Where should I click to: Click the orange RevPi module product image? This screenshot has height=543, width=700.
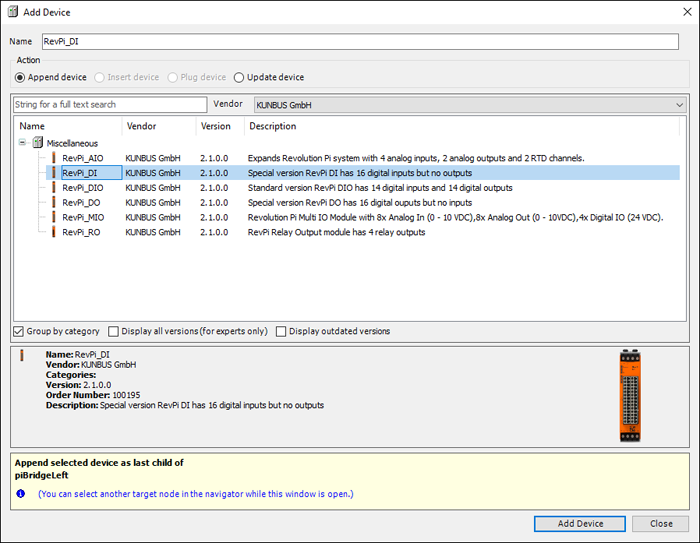point(630,396)
